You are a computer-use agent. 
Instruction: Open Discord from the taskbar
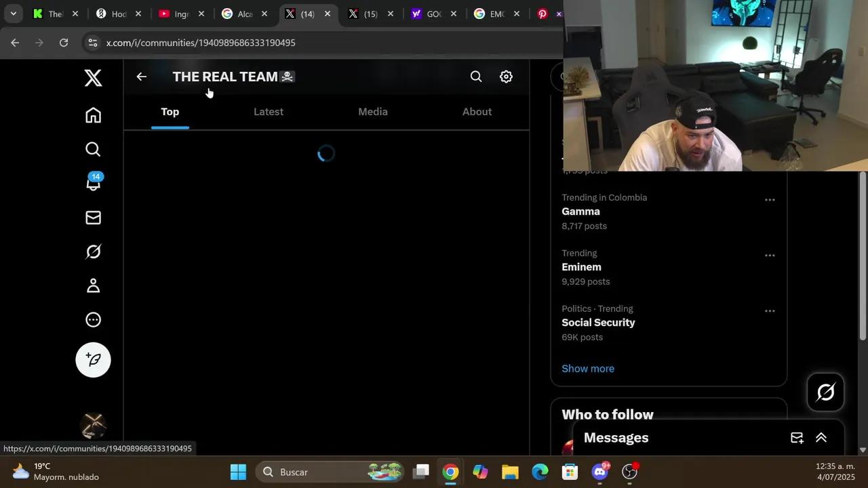[x=600, y=472]
